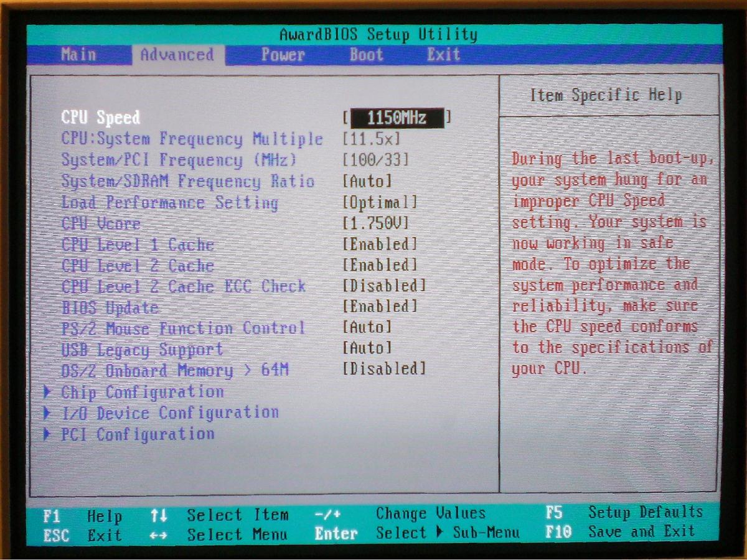Change the Optimal performance value
The image size is (747, 560).
click(x=380, y=202)
